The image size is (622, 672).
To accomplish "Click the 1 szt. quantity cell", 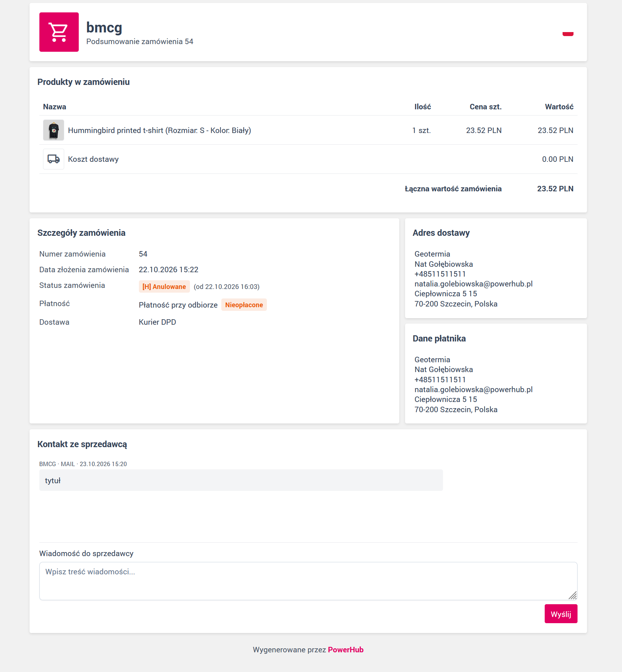I will pyautogui.click(x=421, y=130).
